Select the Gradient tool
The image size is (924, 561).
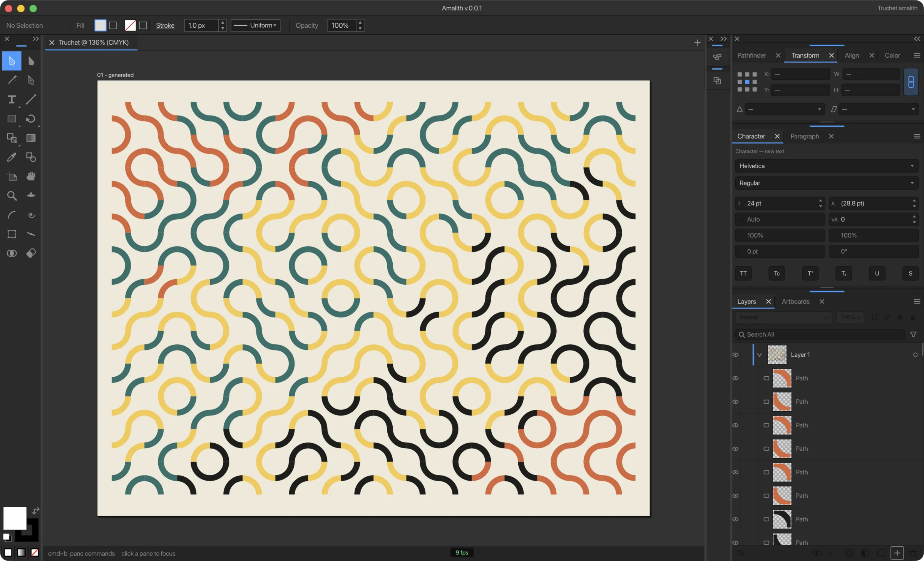[x=31, y=138]
